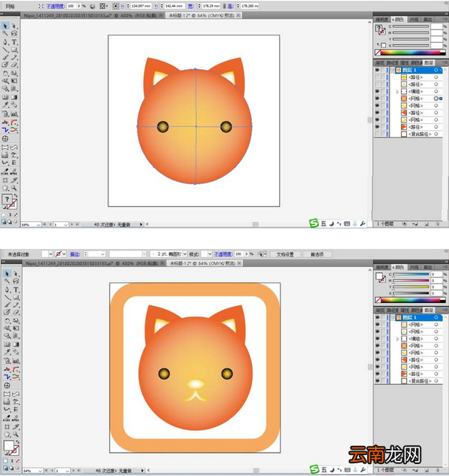Click target circle of 图层 1 in lower panel
The width and height of the screenshot is (449, 476).
point(436,317)
